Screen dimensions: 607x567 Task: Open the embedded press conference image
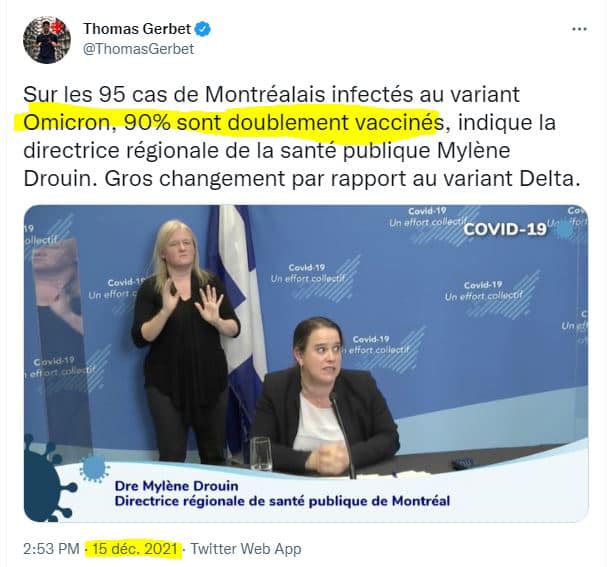[306, 363]
